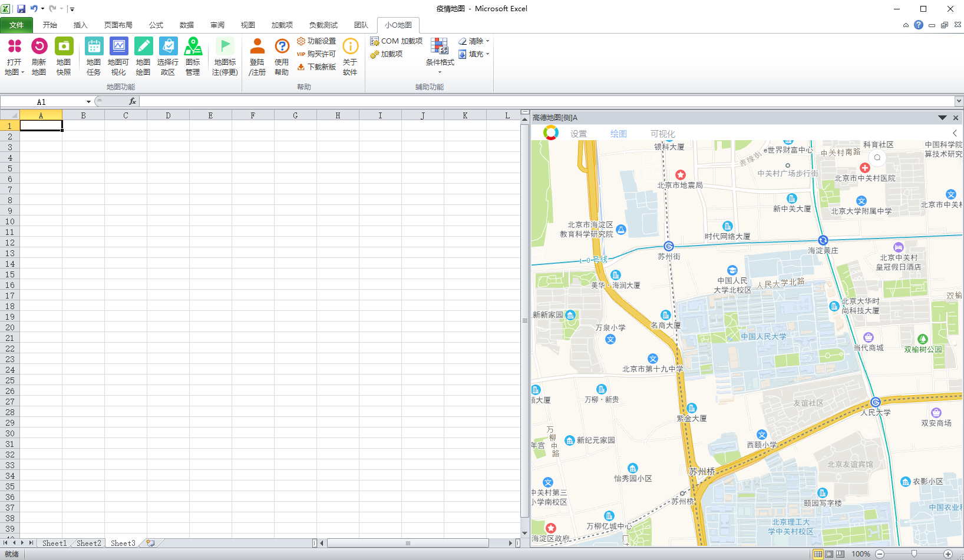Image resolution: width=964 pixels, height=560 pixels.
Task: Click the 功能设置 button
Action: [x=316, y=41]
